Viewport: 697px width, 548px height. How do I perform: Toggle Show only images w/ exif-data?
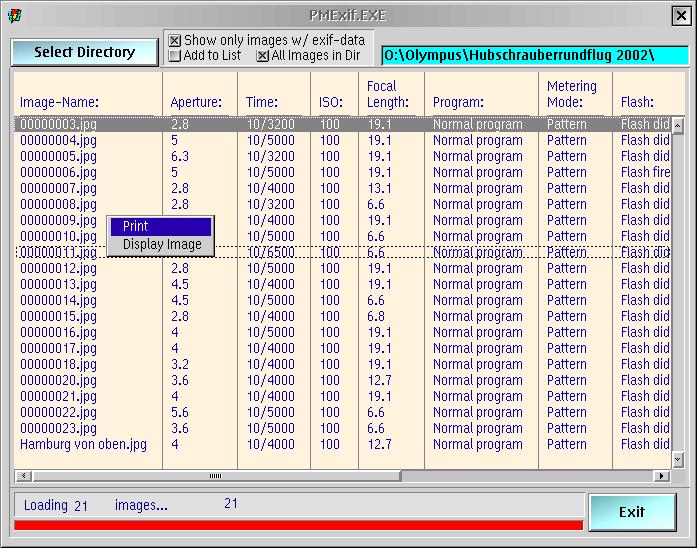(175, 41)
